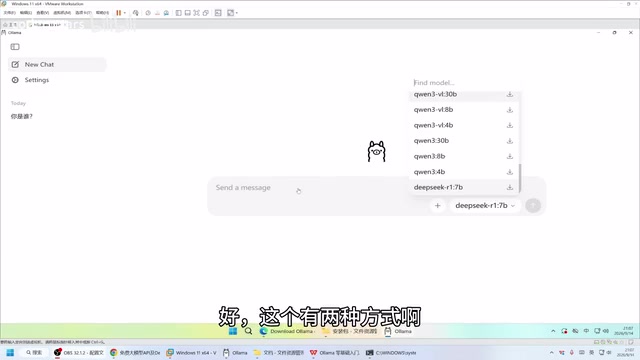The height and width of the screenshot is (360, 640).
Task: Show or hide the VMware library panel
Action: [x=178, y=13]
